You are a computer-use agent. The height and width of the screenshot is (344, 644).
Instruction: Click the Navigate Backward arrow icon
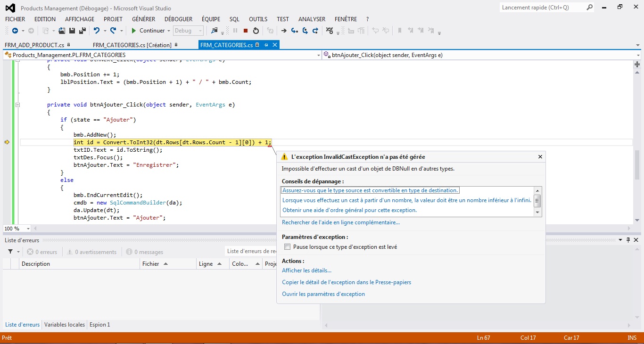[15, 31]
